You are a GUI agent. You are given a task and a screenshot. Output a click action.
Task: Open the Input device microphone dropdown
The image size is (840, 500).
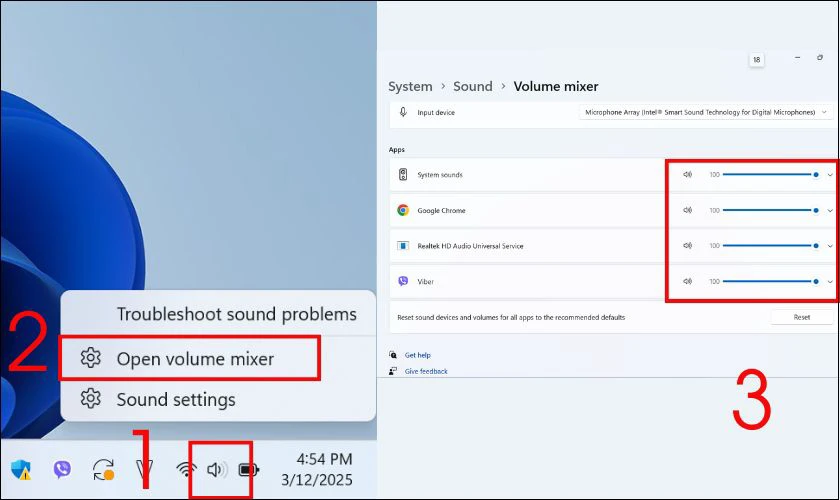706,112
